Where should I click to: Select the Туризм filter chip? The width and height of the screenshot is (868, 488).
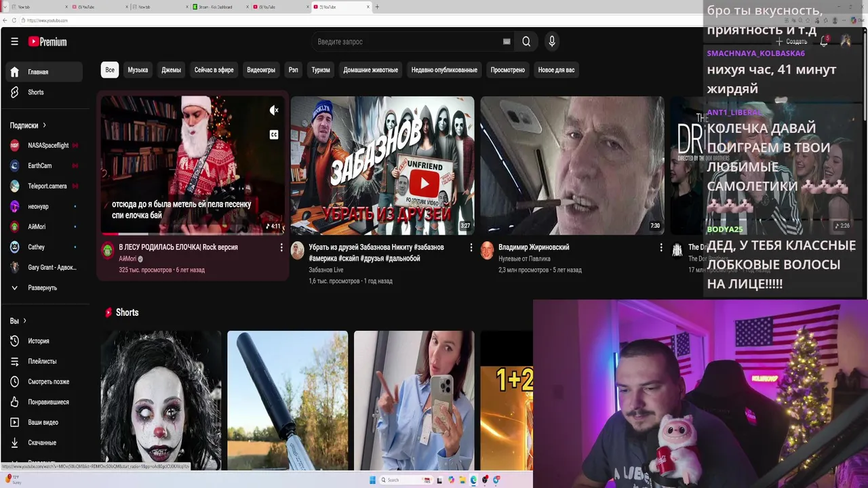click(321, 70)
